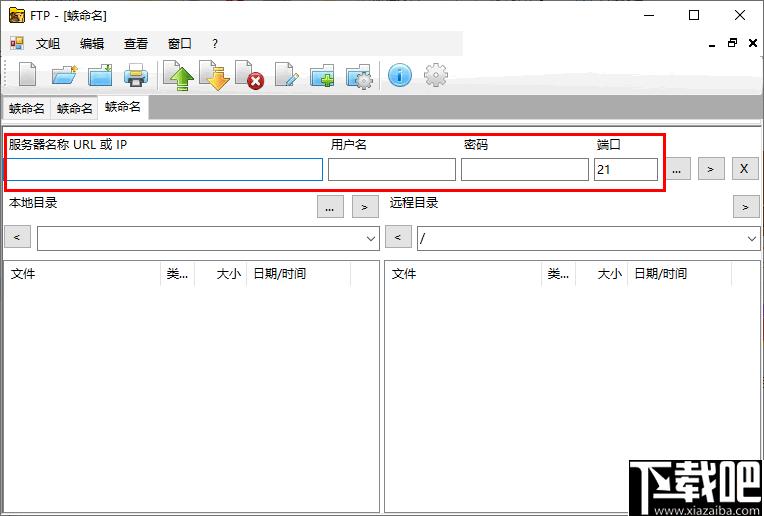
Task: Click the save folder toolbar icon
Action: (x=100, y=76)
